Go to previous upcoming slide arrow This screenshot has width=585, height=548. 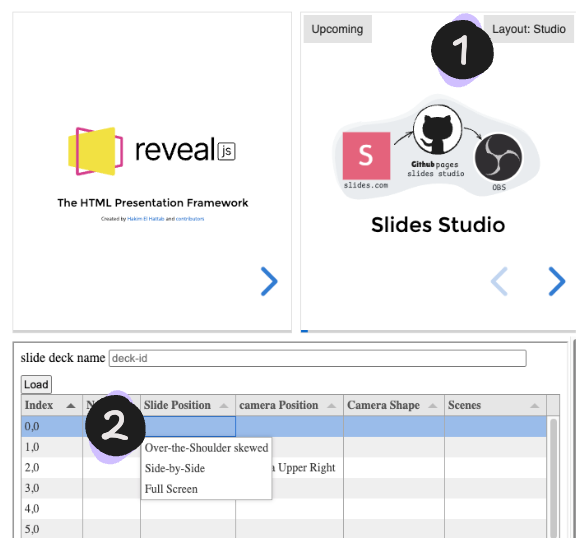point(499,281)
